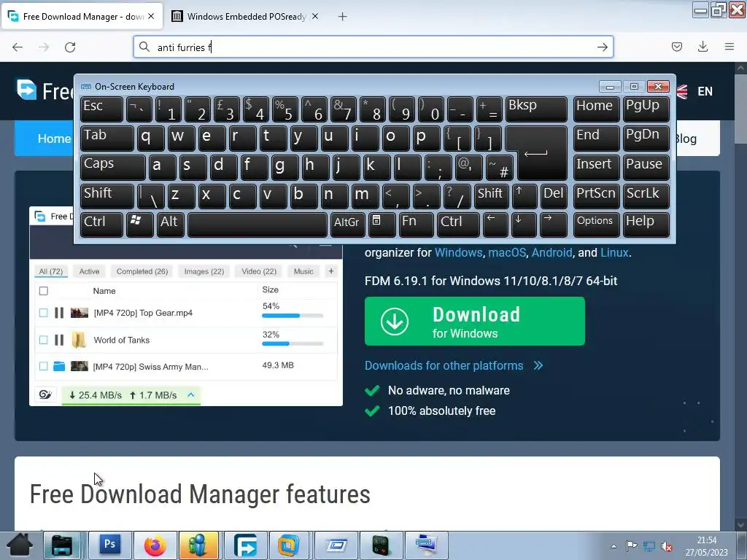Toggle the ScrLk key on keyboard

646,195
